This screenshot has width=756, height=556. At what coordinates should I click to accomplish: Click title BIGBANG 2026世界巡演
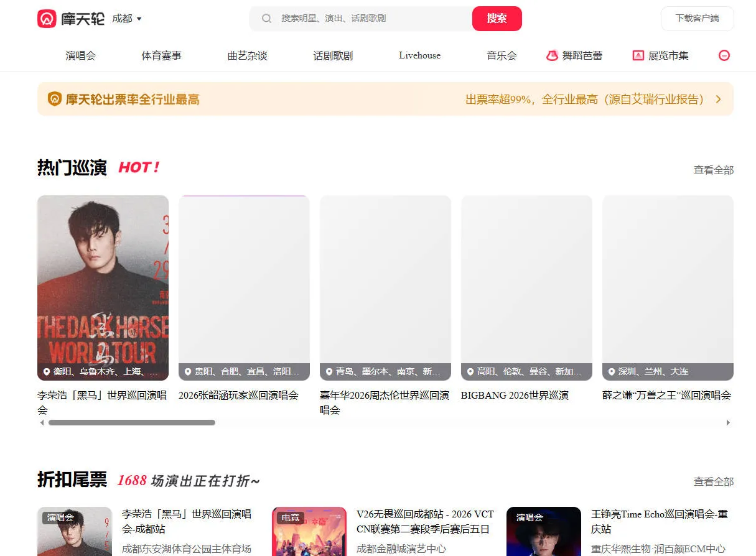(x=515, y=395)
